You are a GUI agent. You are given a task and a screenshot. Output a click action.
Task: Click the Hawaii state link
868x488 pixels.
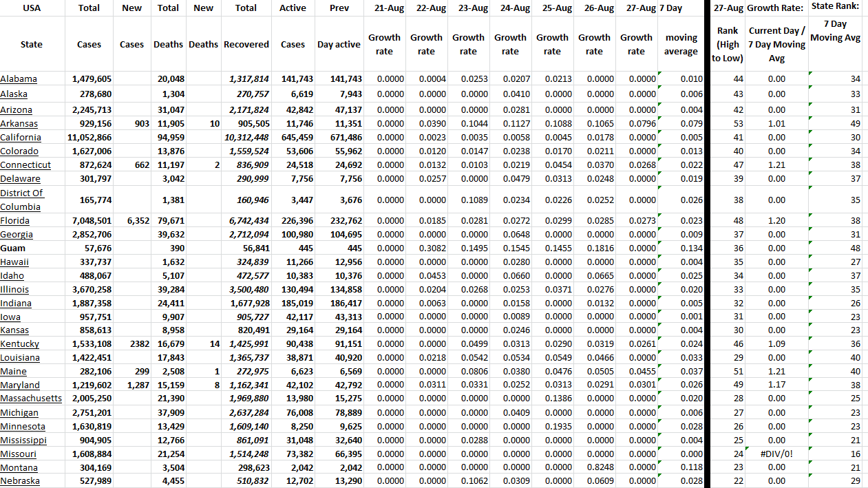14,262
